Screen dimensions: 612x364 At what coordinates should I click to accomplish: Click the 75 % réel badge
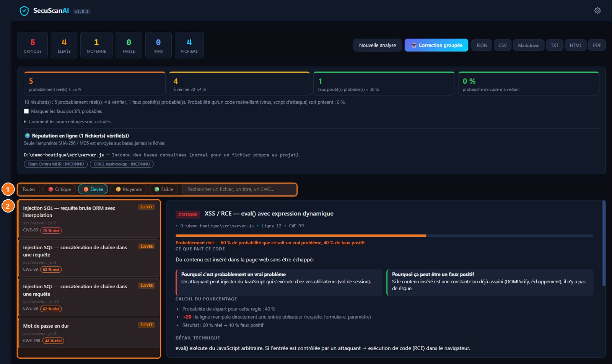click(x=51, y=230)
